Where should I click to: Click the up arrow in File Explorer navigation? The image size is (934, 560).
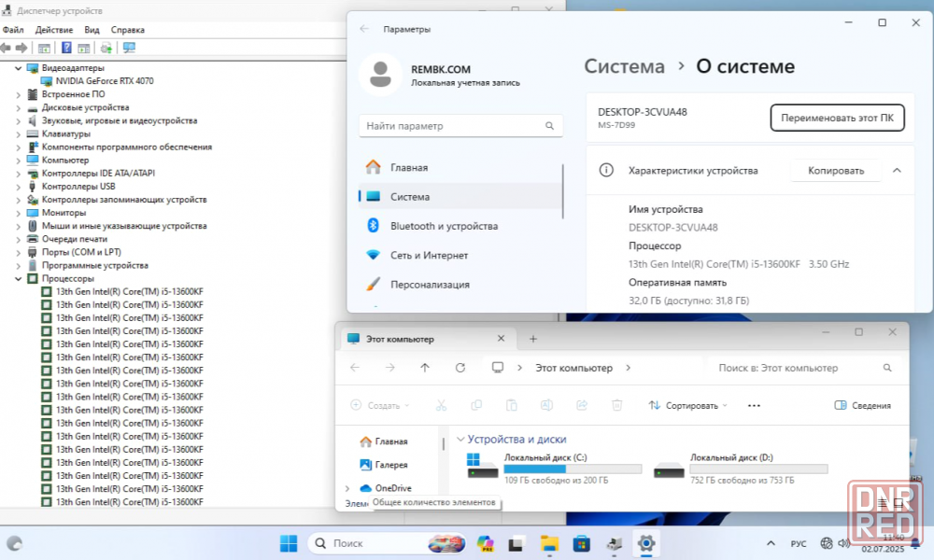coord(425,368)
